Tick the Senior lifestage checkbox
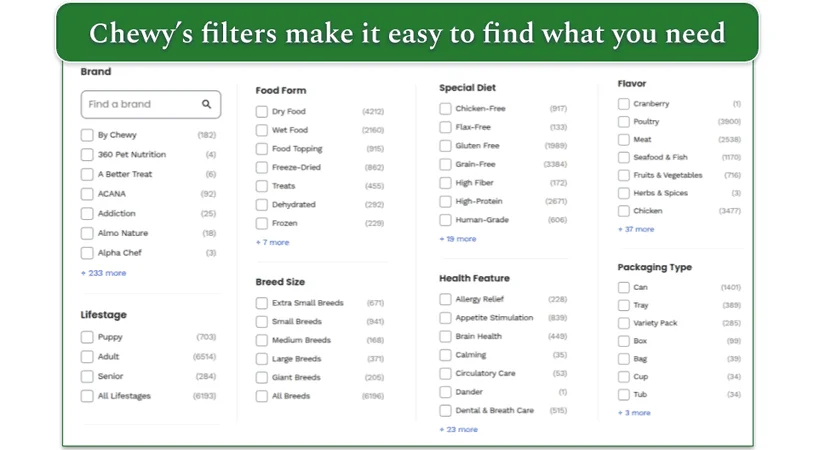 click(x=87, y=377)
